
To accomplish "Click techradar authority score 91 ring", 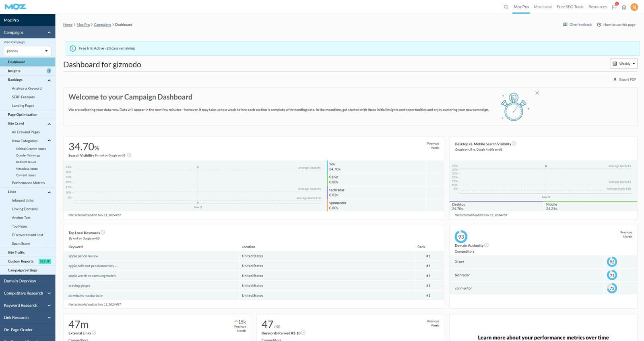I will point(612,275).
